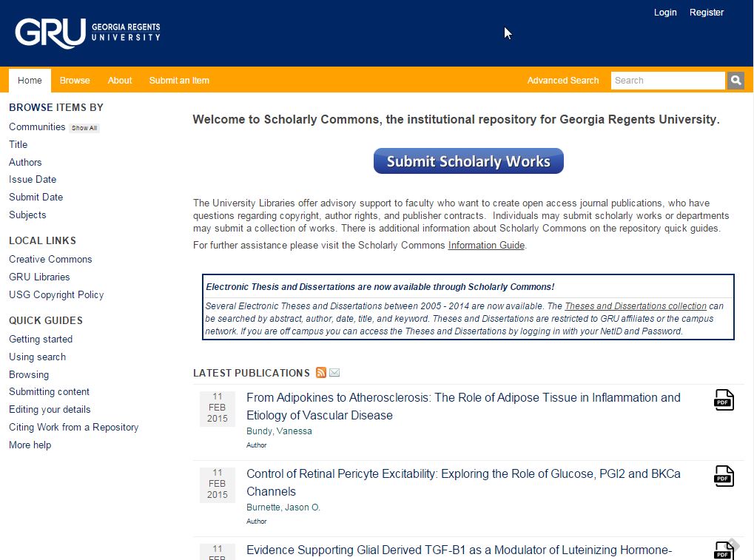Click author Burnette, Jason O.

tap(283, 507)
